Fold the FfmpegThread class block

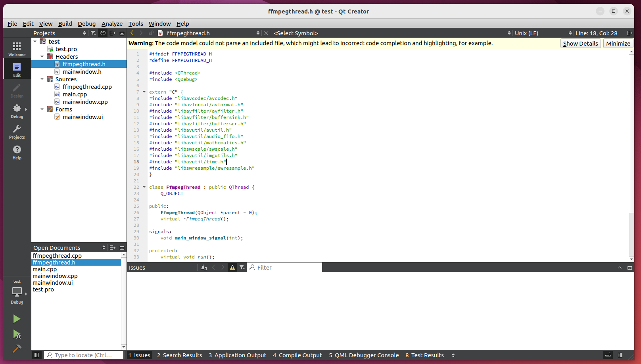tap(144, 187)
